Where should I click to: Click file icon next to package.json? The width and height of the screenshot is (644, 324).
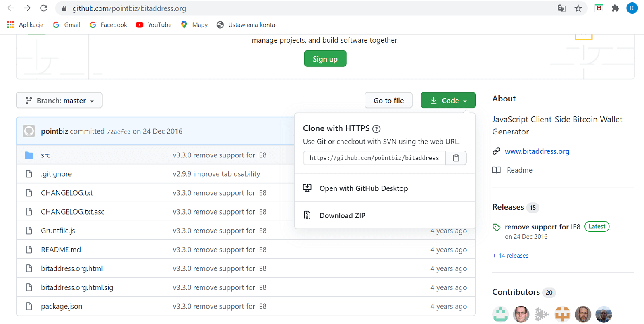(29, 306)
